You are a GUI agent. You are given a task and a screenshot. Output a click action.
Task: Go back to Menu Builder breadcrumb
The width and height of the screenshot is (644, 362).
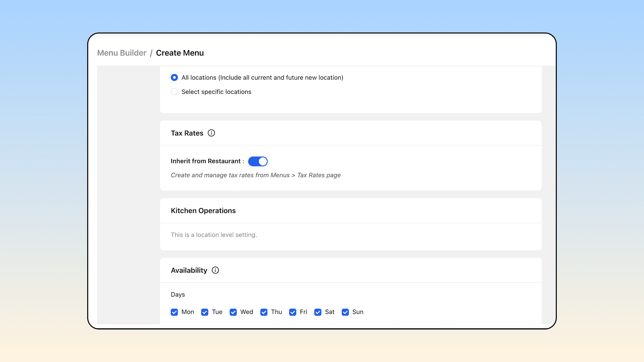pos(122,53)
